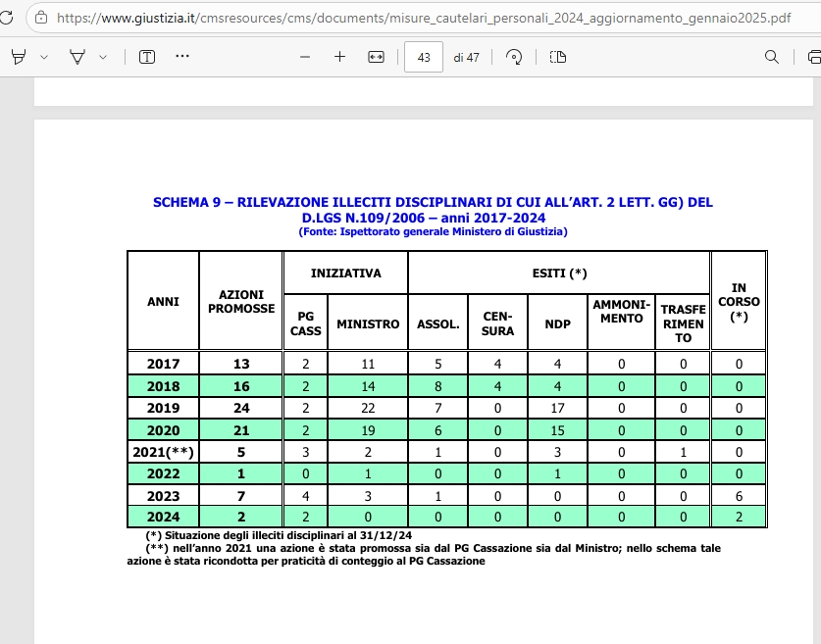Screen dimensions: 821x644
Task: Click the 2024 row year cell
Action: click(163, 516)
